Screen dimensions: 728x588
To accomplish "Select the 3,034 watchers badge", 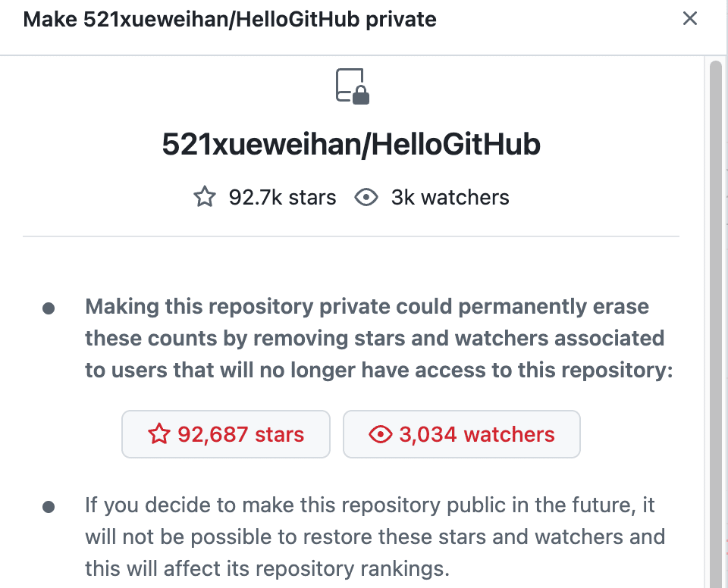I will pos(462,434).
